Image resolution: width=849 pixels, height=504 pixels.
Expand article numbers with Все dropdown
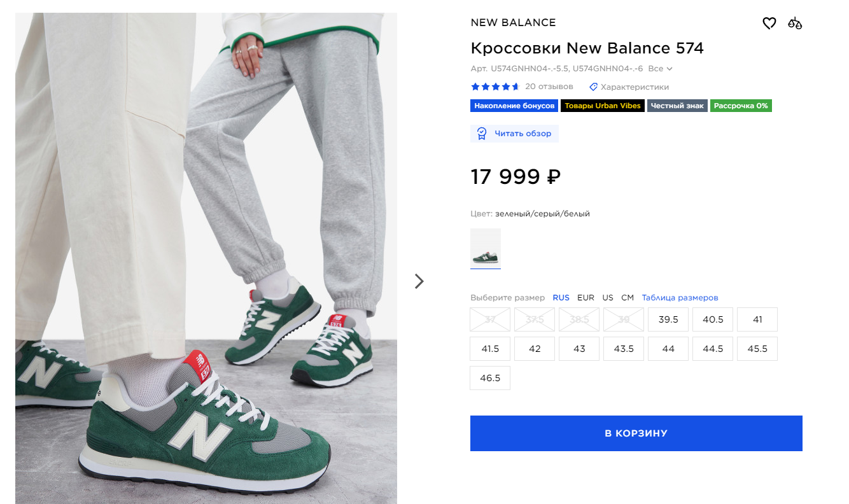coord(660,69)
